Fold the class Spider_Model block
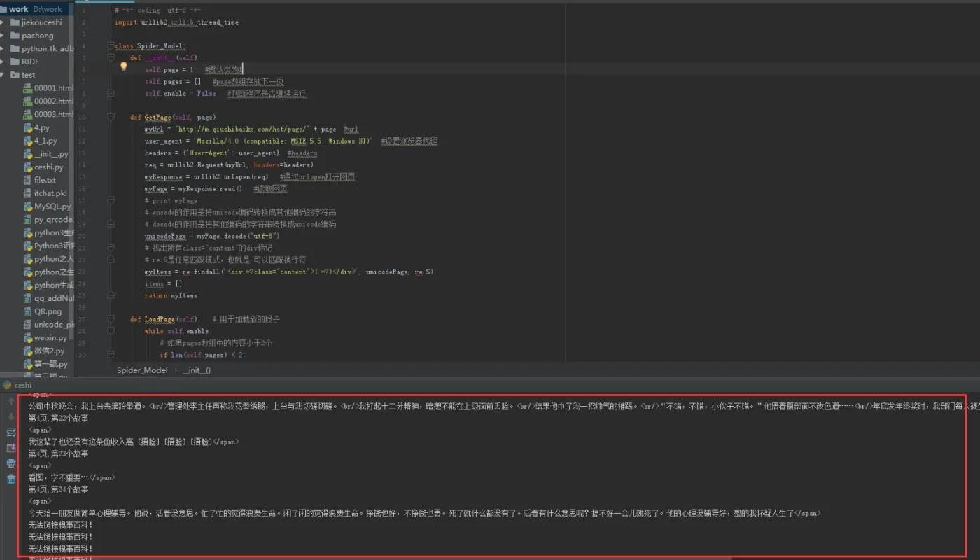The height and width of the screenshot is (560, 980). click(x=111, y=46)
